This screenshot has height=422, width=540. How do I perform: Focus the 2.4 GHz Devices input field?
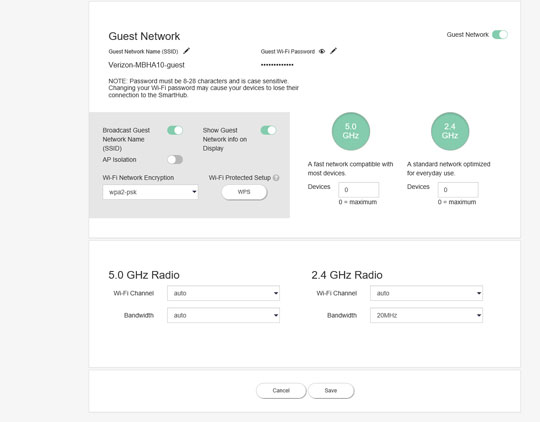[x=458, y=190]
